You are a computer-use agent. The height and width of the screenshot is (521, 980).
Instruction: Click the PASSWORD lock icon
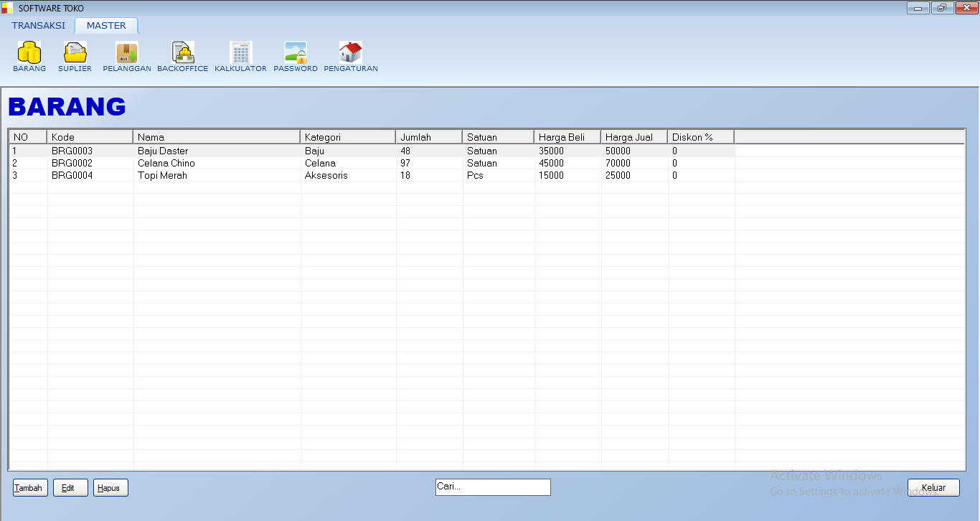click(296, 53)
